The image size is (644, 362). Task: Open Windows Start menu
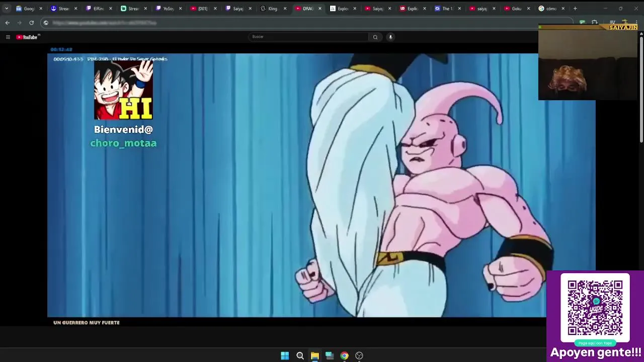click(x=285, y=355)
